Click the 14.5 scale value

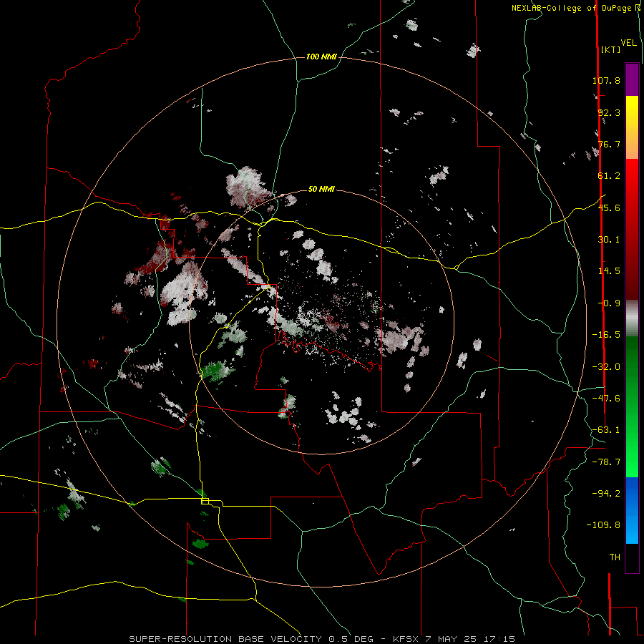click(x=609, y=271)
